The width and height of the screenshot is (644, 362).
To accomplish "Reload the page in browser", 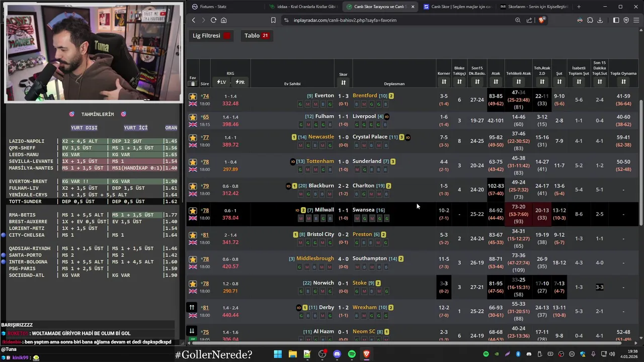I will [x=213, y=20].
